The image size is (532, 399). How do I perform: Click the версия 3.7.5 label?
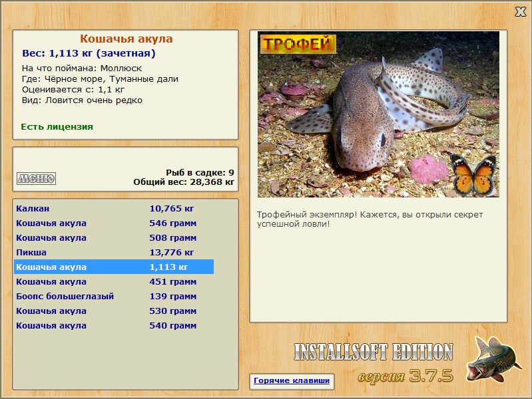point(405,376)
